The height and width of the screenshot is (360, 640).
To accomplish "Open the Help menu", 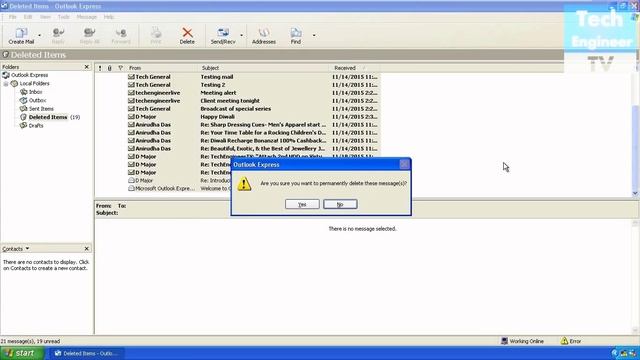I will point(109,17).
